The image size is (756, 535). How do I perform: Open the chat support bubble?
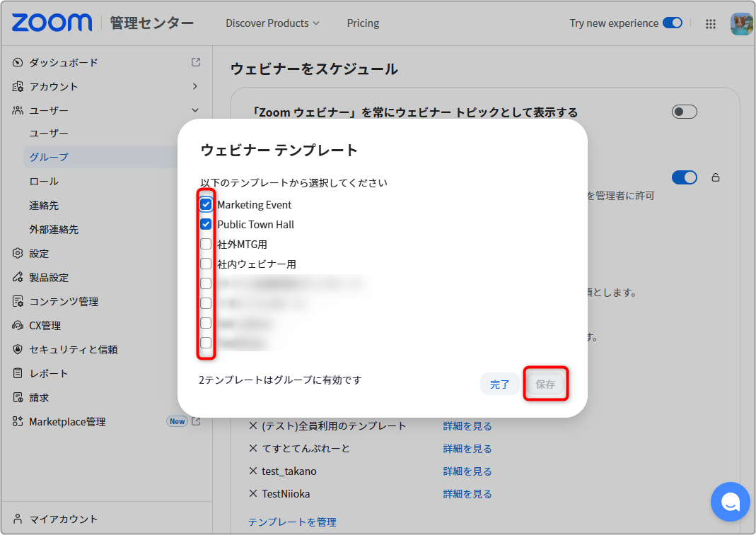coord(730,501)
